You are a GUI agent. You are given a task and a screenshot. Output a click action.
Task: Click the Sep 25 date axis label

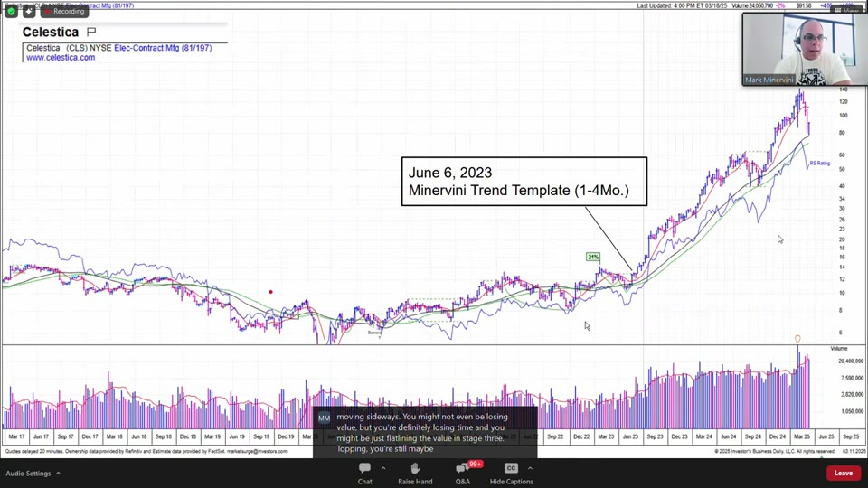pos(851,436)
